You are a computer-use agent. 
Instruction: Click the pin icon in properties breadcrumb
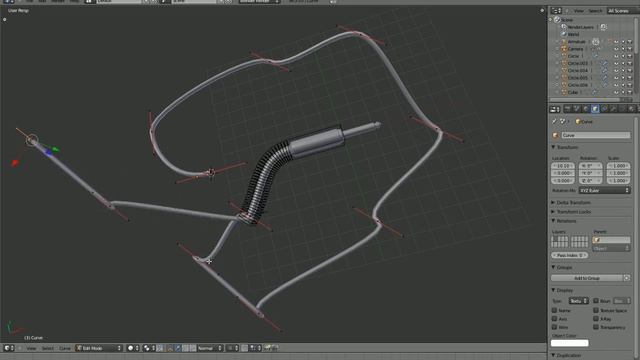[x=554, y=122]
